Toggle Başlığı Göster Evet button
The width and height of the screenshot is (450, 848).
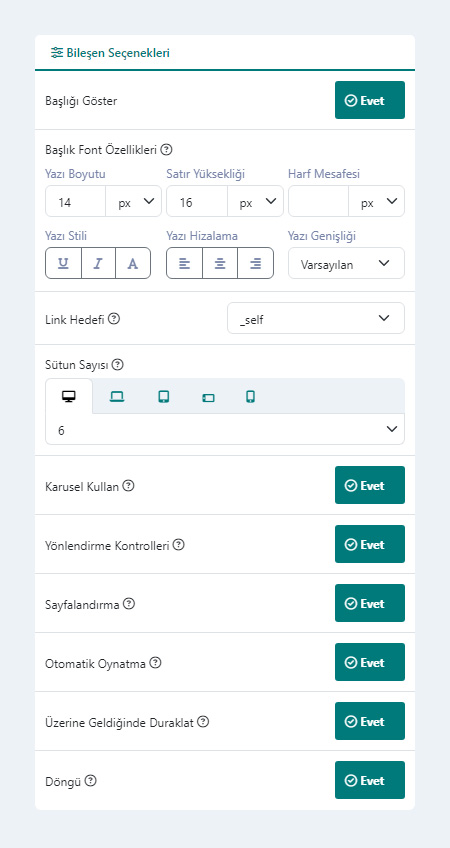[370, 100]
